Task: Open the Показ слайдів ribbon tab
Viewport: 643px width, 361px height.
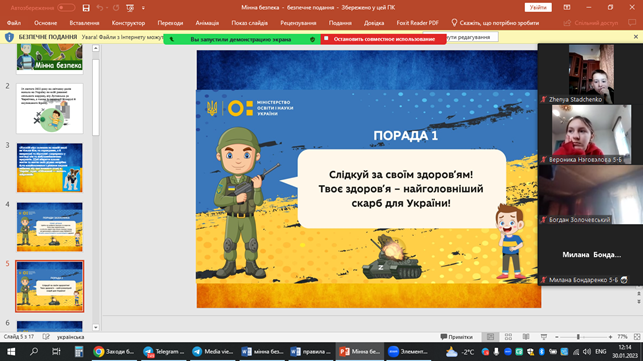Action: pyautogui.click(x=249, y=23)
